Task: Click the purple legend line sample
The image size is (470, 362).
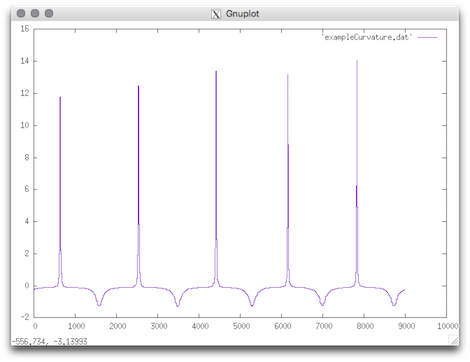Action: (428, 37)
